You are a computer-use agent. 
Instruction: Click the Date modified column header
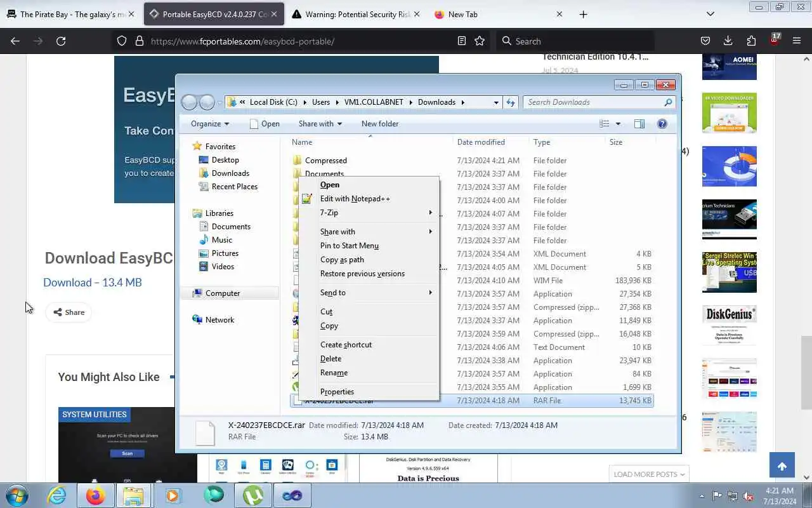pos(491,142)
